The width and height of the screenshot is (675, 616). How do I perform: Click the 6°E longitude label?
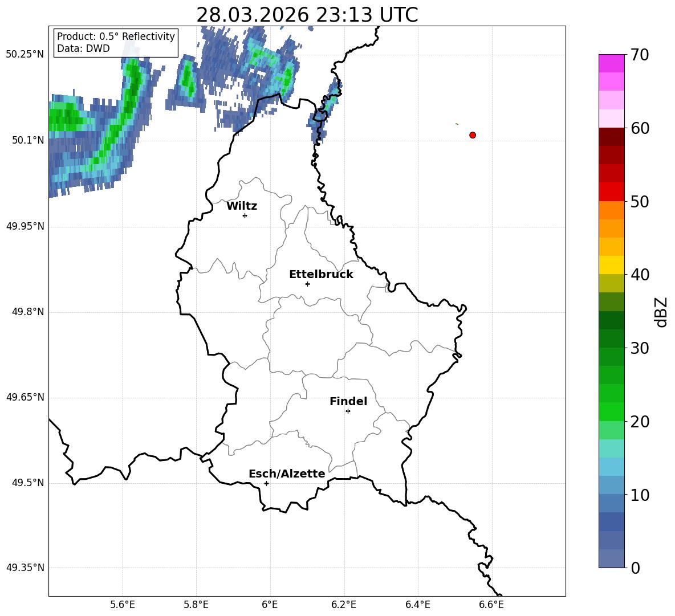coord(270,605)
